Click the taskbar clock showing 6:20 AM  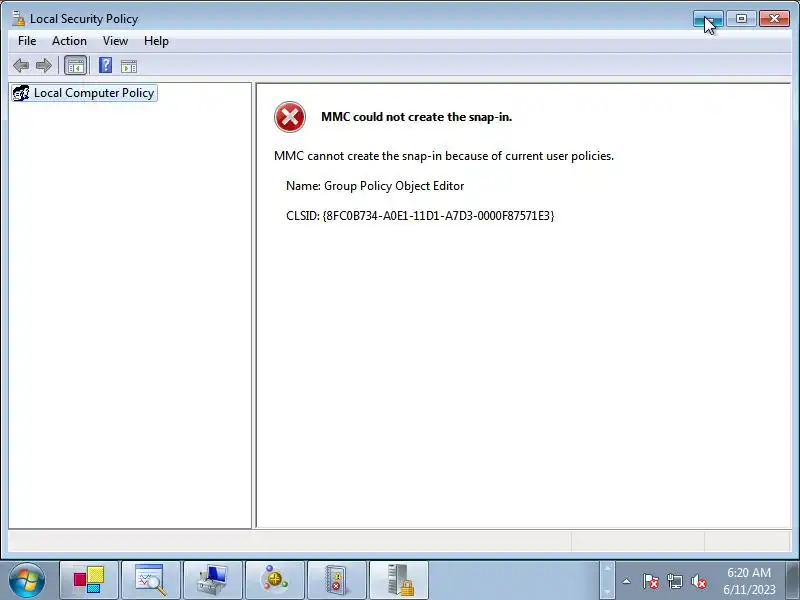749,581
